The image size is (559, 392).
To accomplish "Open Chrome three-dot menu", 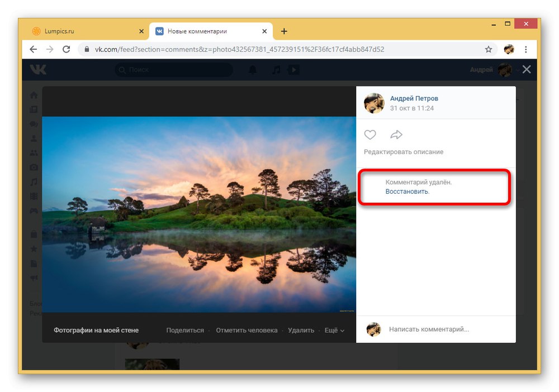I will click(x=526, y=49).
